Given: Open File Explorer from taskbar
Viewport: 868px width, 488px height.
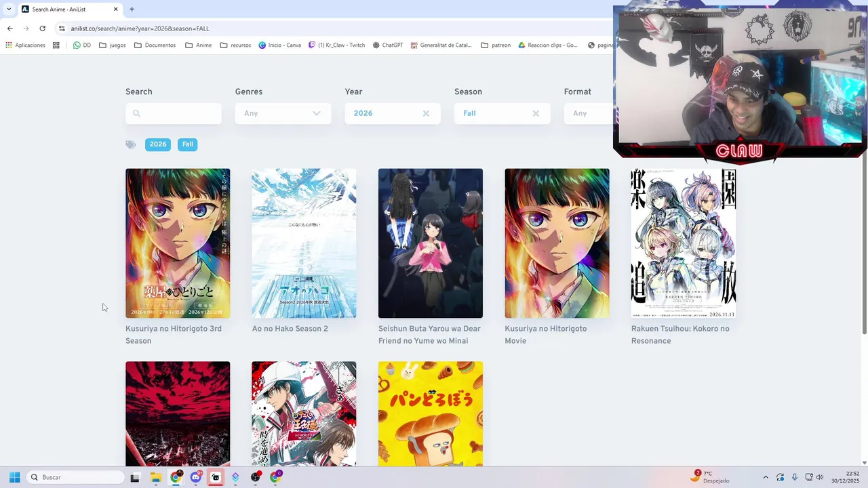Looking at the screenshot, I should (x=155, y=477).
